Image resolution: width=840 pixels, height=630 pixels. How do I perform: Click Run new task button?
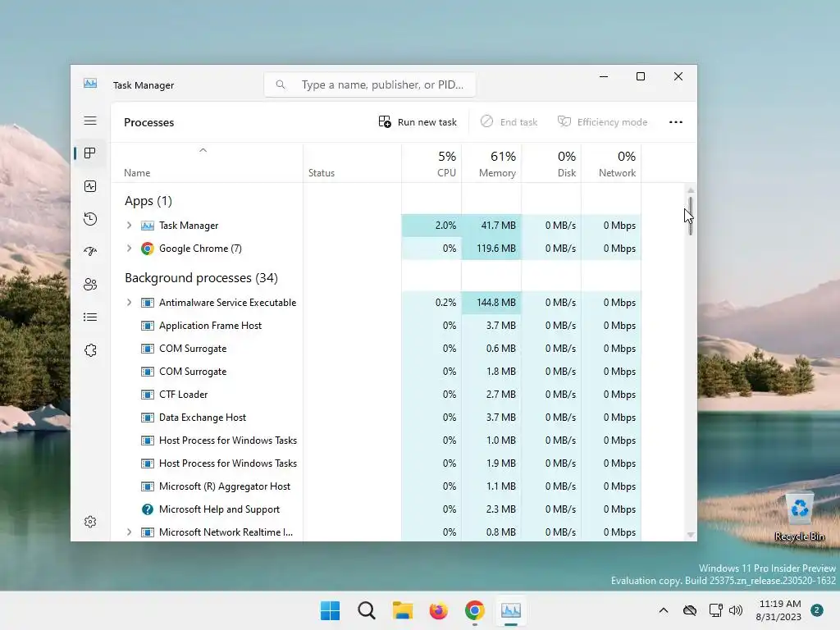pos(418,122)
